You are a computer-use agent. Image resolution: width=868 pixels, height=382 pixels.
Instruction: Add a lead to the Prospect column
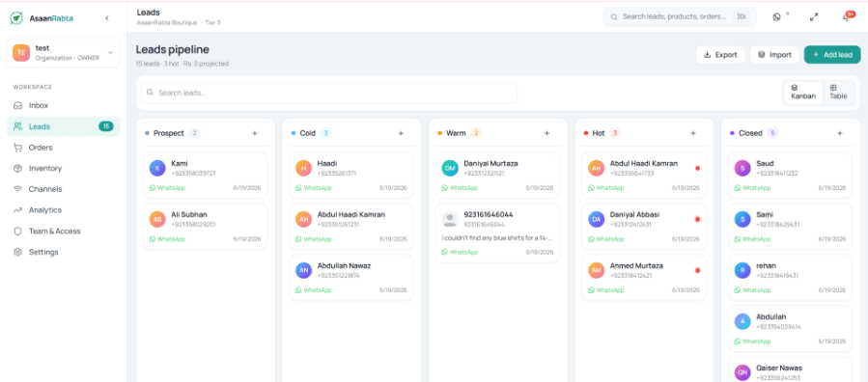tap(255, 133)
